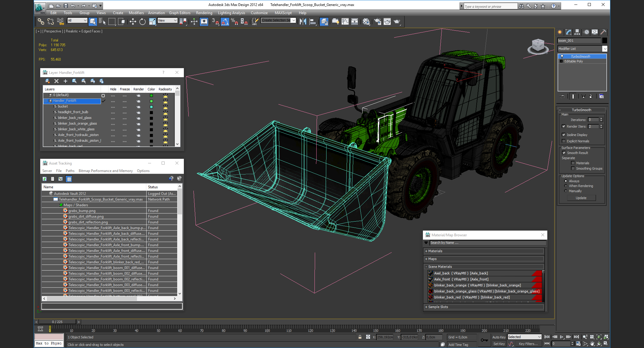Viewport: 644px width, 348px height.
Task: Choose the Select and Rotate tool
Action: coord(142,21)
